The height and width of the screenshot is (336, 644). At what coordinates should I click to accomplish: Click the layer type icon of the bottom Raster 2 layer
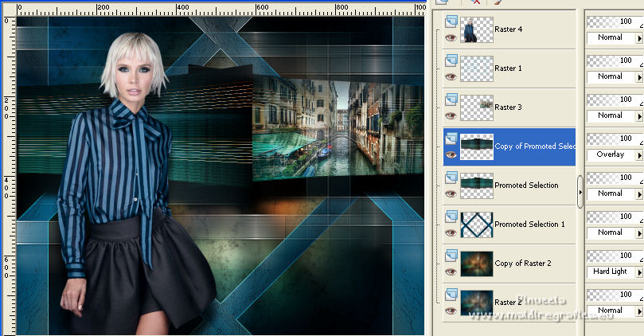click(451, 295)
